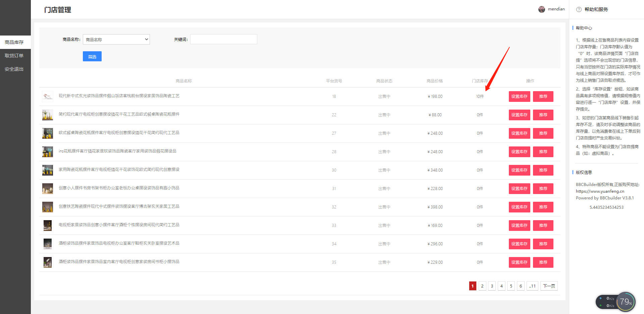Click 设置库存 for product number 31
Viewport: 644px width, 314px height.
pyautogui.click(x=520, y=189)
